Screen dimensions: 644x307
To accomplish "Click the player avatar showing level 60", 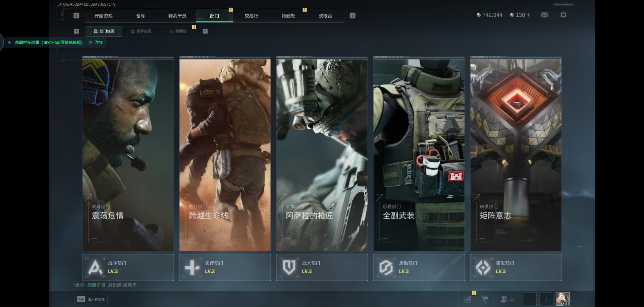I will tap(563, 299).
